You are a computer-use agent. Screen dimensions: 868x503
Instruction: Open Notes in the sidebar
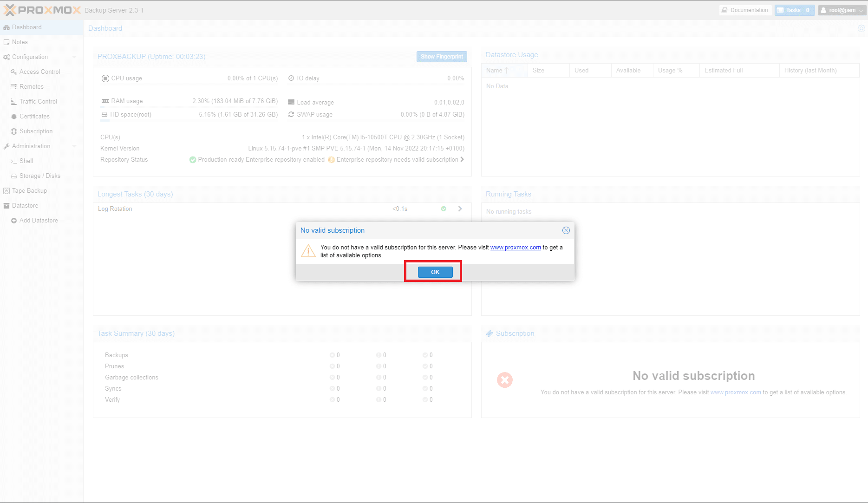pyautogui.click(x=41, y=42)
